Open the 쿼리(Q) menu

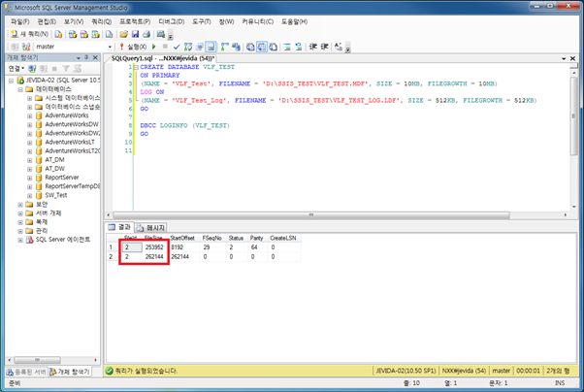pos(101,21)
